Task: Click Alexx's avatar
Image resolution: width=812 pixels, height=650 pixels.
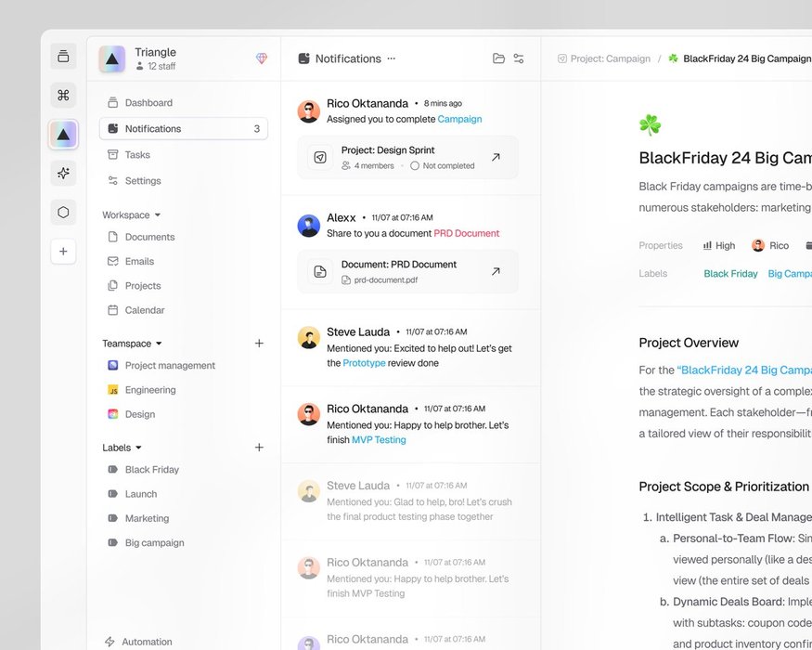Action: 309,226
